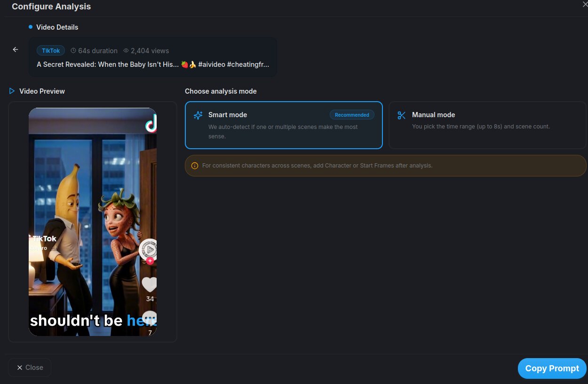This screenshot has height=384, width=588.
Task: Click the consistent characters tip message
Action: pos(317,166)
